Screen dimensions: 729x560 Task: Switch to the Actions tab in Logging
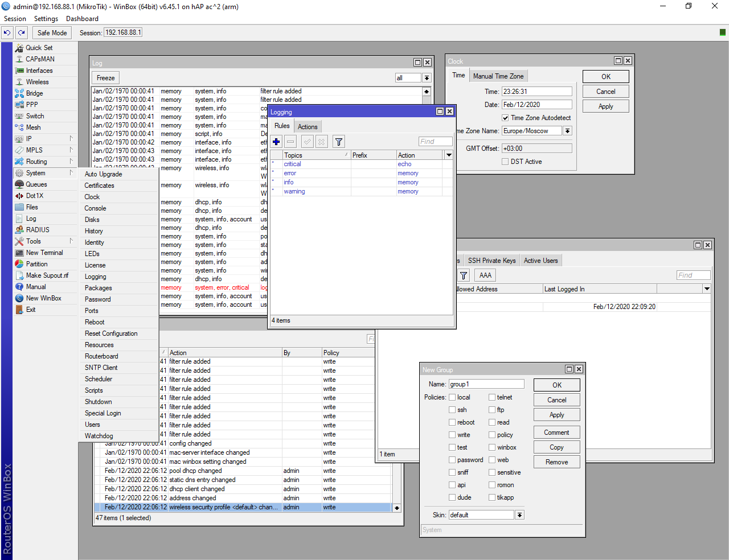pos(308,127)
